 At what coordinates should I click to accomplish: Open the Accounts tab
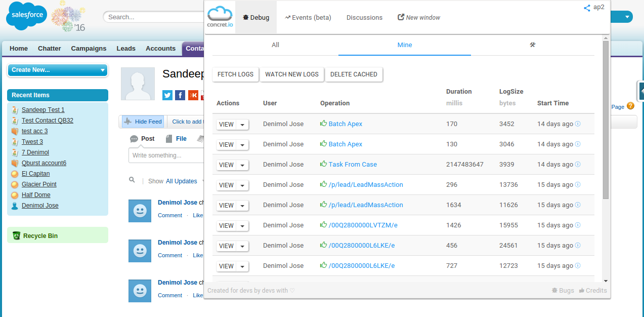point(160,49)
